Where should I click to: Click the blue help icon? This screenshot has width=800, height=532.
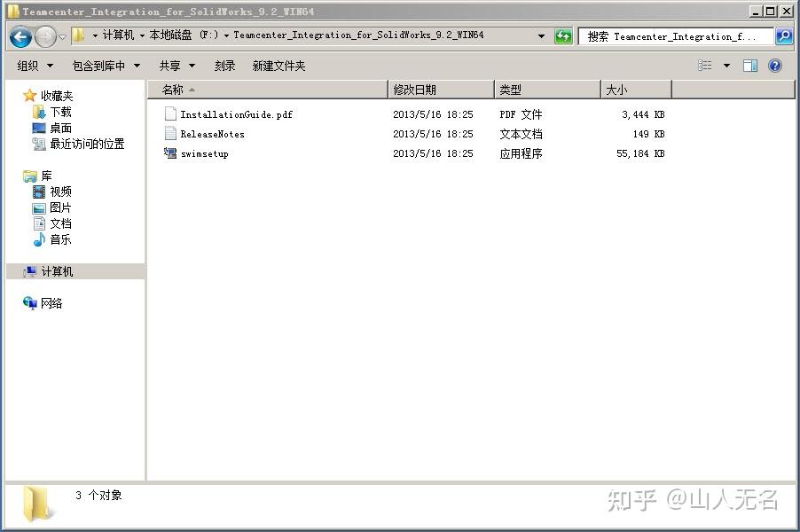tap(774, 66)
